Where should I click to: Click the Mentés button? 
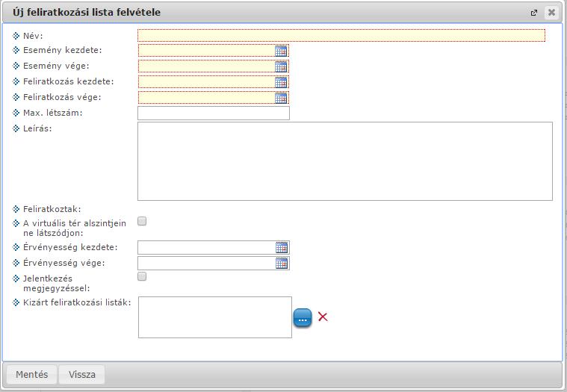pyautogui.click(x=32, y=374)
